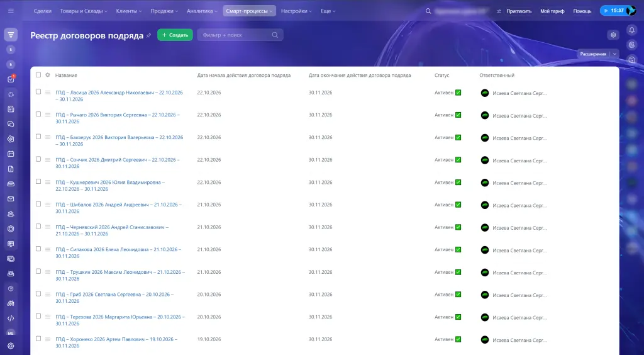
Task: Expand the Клиенты dropdown menu
Action: pos(128,11)
